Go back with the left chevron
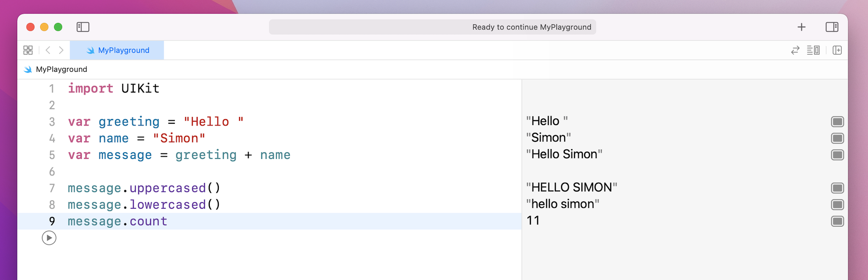Image resolution: width=868 pixels, height=280 pixels. click(48, 50)
